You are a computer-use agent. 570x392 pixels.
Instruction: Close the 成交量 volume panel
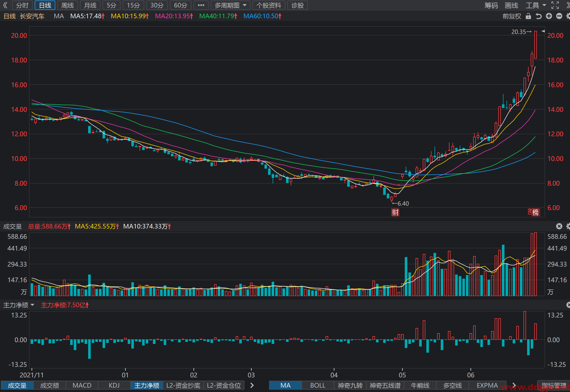tap(559, 226)
